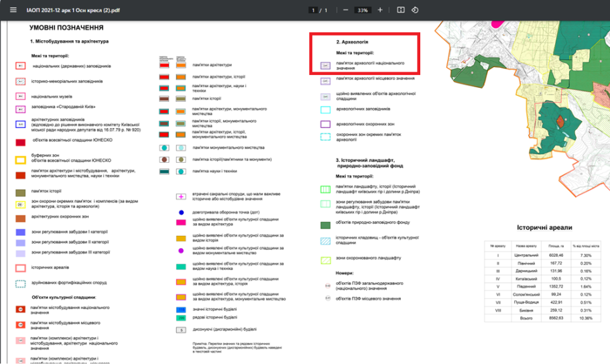Click the small orange area inside green map zone
This screenshot has height=364, width=610.
point(559,121)
